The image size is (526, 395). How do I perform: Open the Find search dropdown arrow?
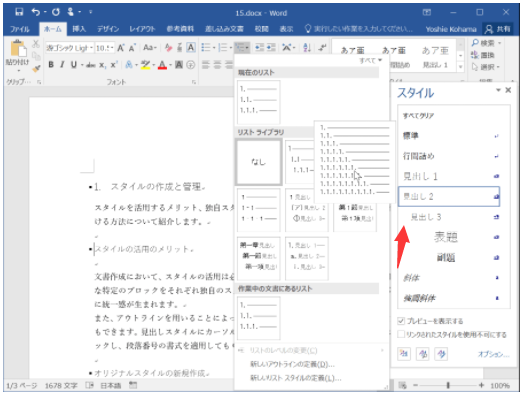point(499,43)
